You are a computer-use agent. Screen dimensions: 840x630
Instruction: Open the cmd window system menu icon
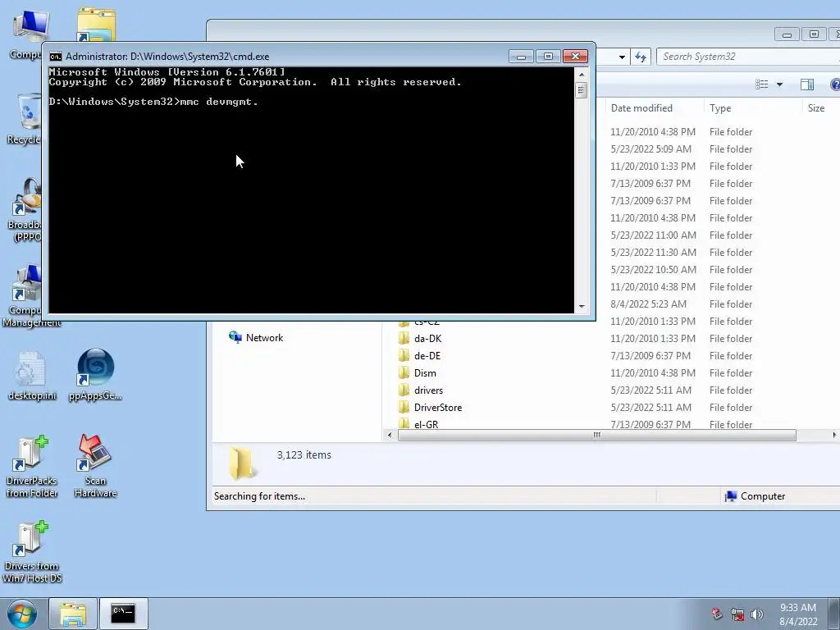pos(55,57)
